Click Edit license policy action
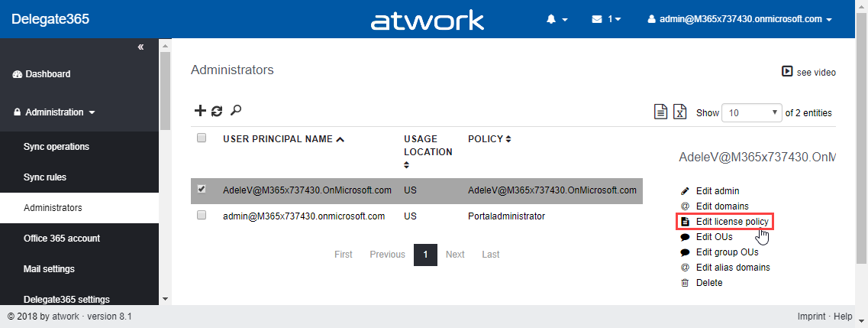The image size is (868, 328). [724, 222]
